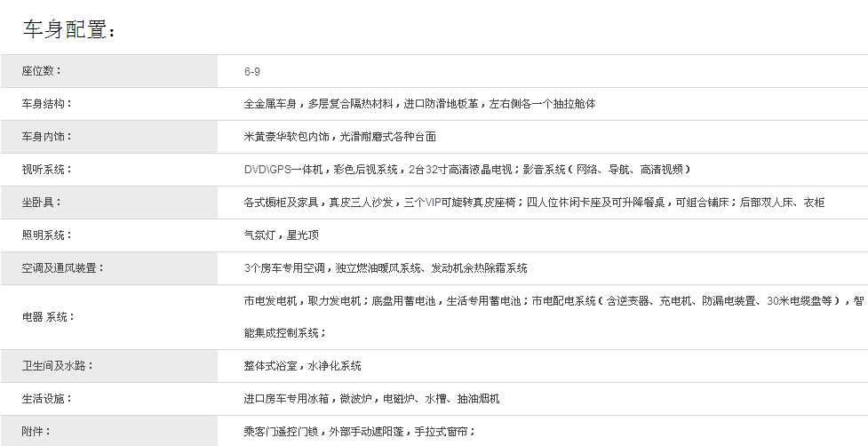Select the 空调及通风装置 row label
The image size is (868, 446).
point(63,268)
